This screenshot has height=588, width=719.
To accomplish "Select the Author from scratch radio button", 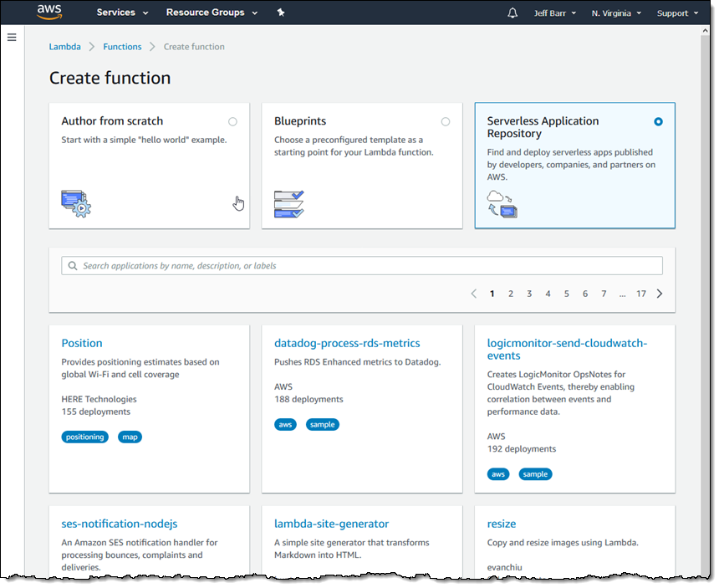I will [x=232, y=122].
